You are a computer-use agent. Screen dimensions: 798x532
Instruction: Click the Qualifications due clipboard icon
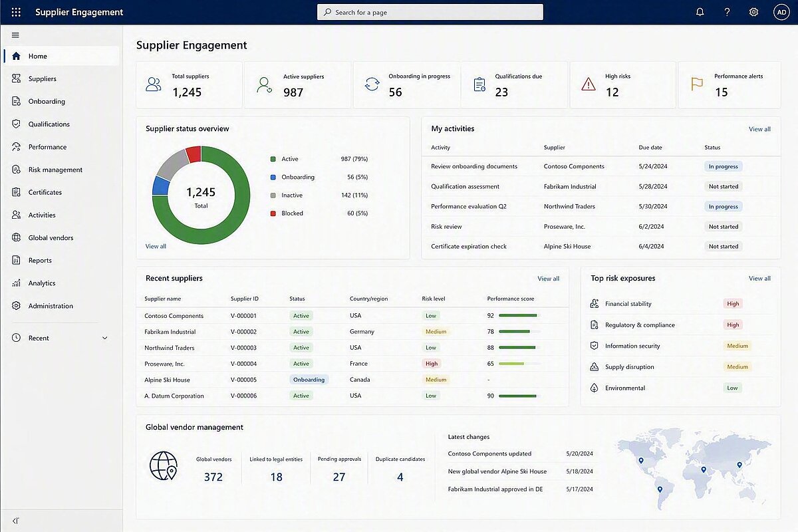(479, 84)
